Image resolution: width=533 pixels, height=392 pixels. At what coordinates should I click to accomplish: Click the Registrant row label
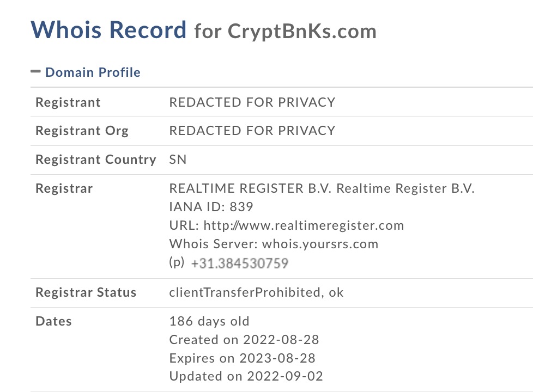[68, 102]
